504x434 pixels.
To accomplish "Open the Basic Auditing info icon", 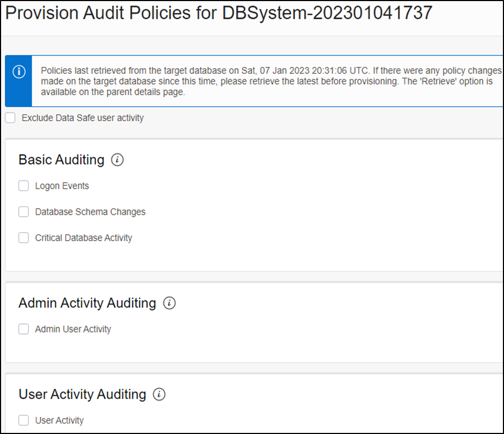I will (117, 159).
